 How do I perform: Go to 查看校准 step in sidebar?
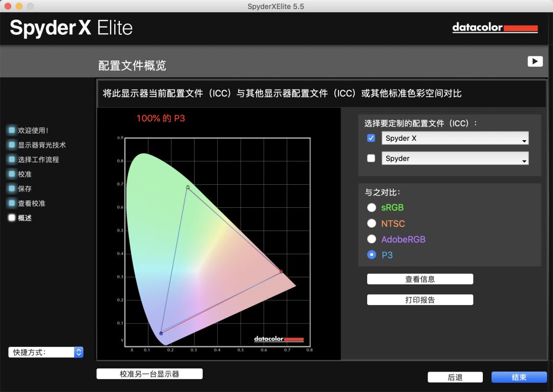click(x=32, y=203)
